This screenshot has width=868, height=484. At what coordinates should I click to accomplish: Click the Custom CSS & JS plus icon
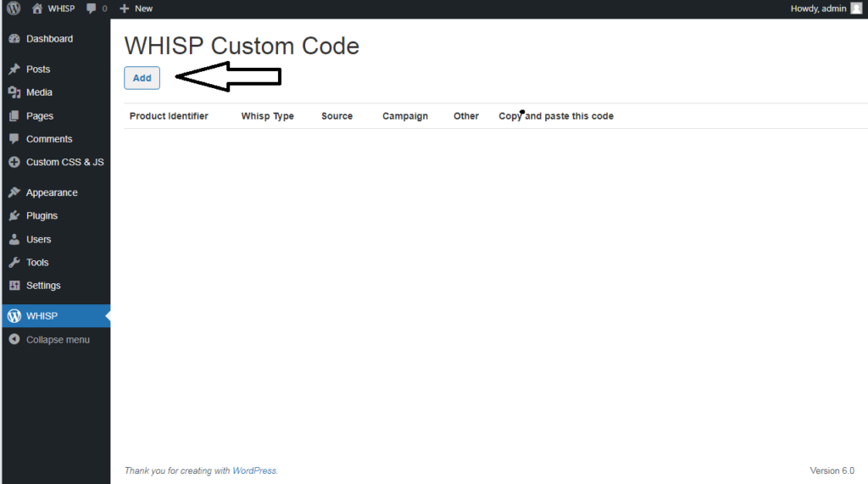(x=14, y=162)
